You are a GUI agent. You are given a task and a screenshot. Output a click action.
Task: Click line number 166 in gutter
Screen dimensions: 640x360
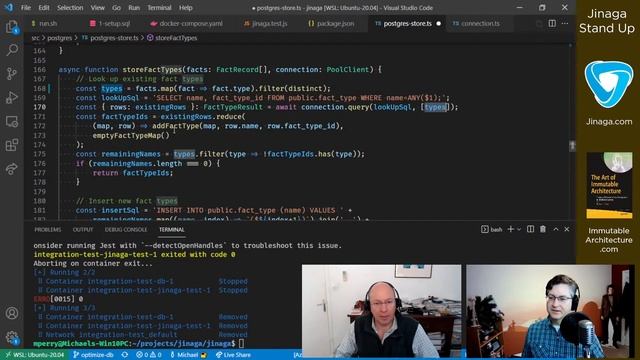(40, 70)
